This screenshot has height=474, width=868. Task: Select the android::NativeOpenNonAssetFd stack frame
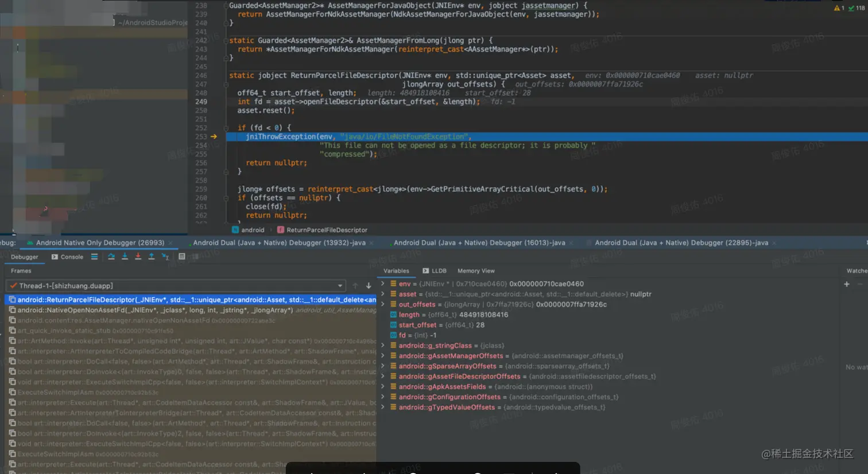191,310
